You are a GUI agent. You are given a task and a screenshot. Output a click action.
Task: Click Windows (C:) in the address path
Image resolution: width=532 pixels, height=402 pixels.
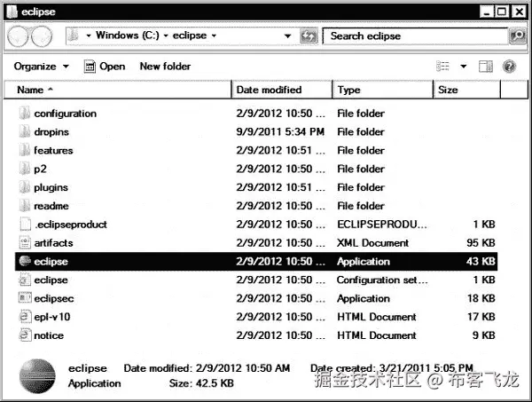(x=127, y=35)
